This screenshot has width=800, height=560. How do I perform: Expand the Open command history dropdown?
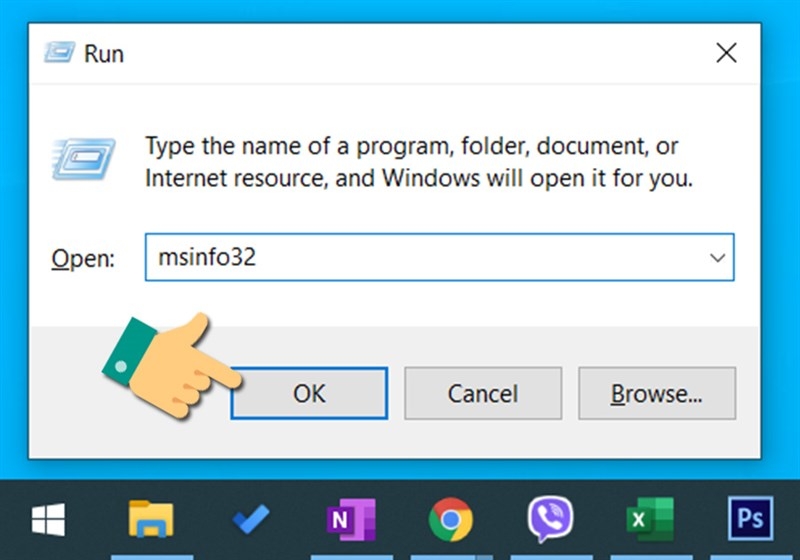(717, 258)
